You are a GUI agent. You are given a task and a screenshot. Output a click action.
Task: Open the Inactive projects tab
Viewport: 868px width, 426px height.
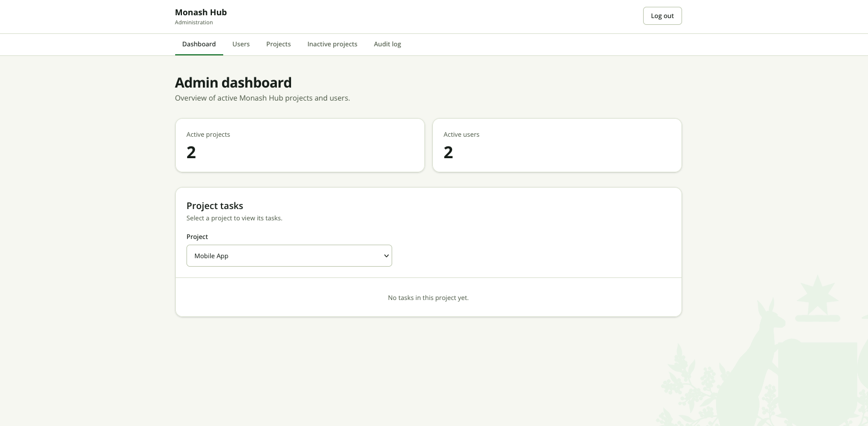click(x=332, y=44)
